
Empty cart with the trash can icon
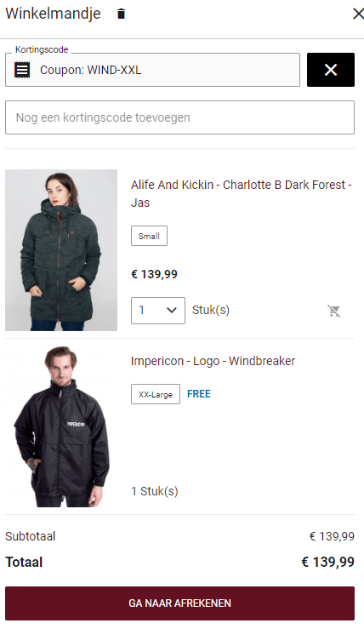click(x=121, y=14)
